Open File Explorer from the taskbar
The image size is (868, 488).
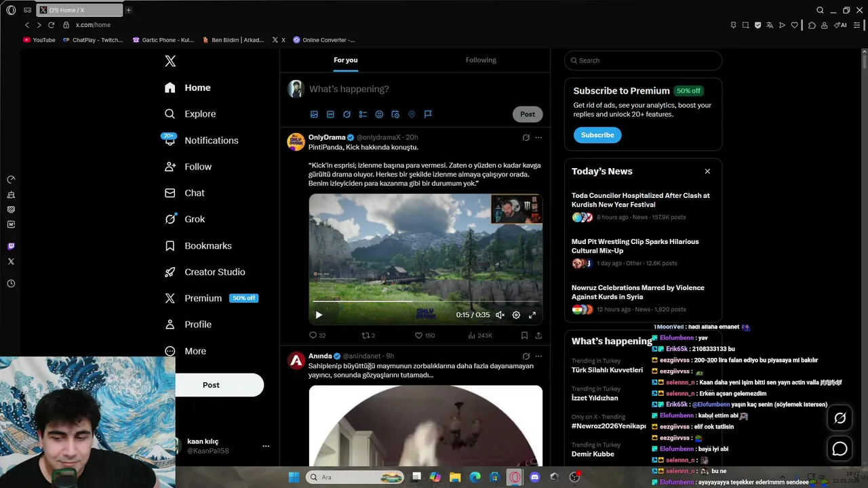point(455,477)
